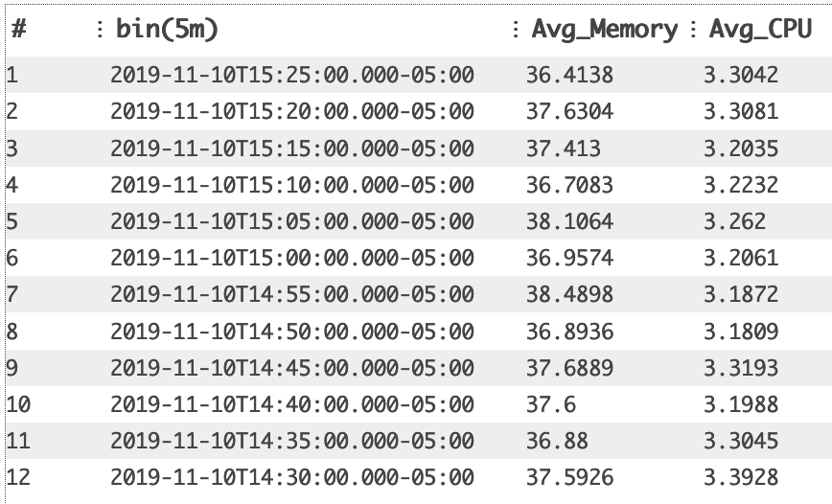Click memory value 37.5926 in last row
This screenshot has height=504, width=832.
(x=569, y=477)
